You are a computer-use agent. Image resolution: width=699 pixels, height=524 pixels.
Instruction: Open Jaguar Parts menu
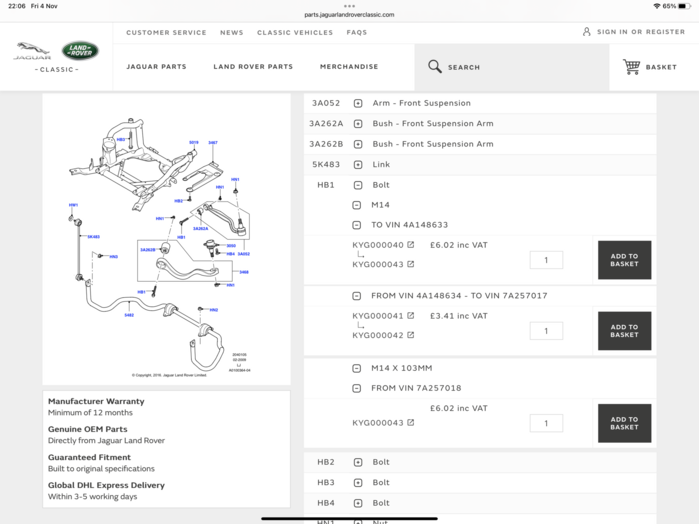click(156, 66)
